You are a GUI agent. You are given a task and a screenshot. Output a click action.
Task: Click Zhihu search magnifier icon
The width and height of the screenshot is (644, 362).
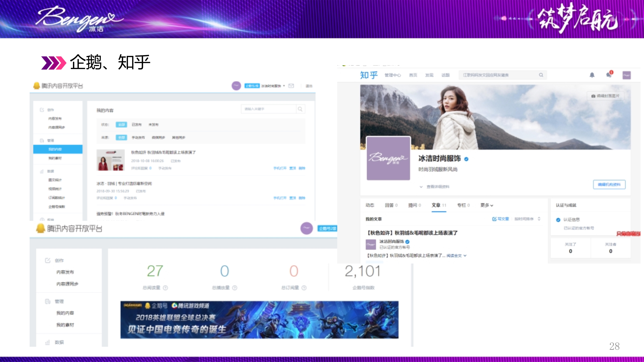click(541, 75)
